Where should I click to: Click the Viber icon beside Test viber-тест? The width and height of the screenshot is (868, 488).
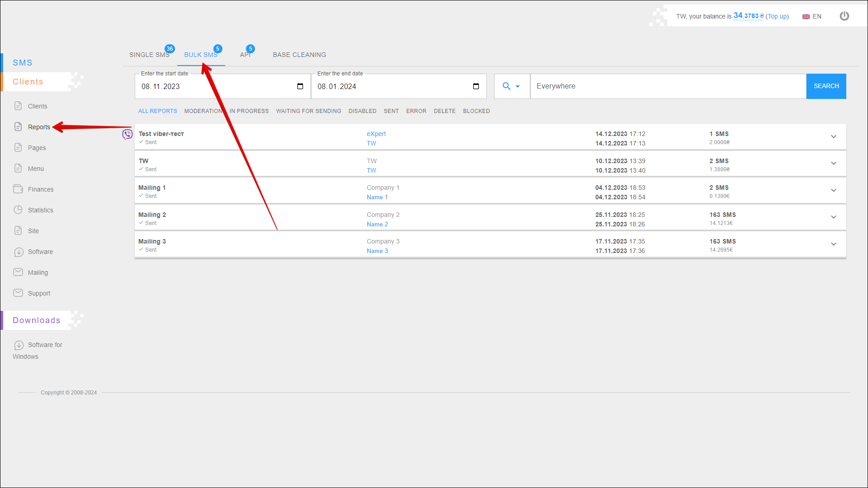coord(127,134)
